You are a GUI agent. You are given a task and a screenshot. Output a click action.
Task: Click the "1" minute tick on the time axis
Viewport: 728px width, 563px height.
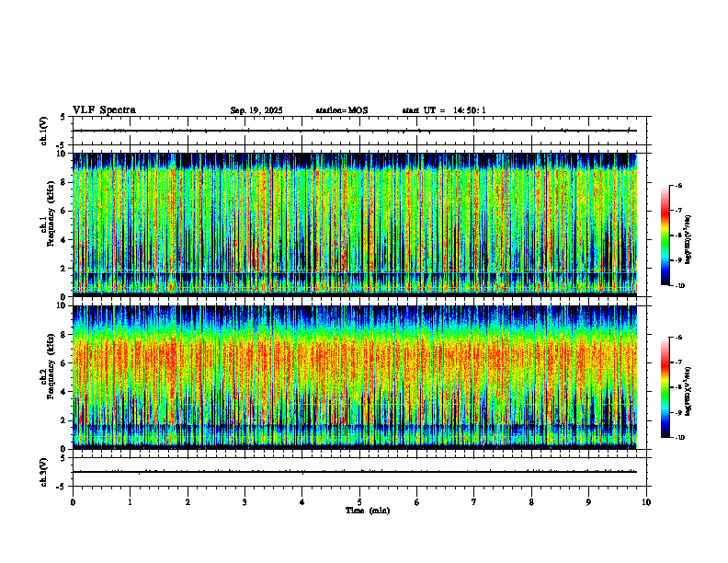coord(130,502)
